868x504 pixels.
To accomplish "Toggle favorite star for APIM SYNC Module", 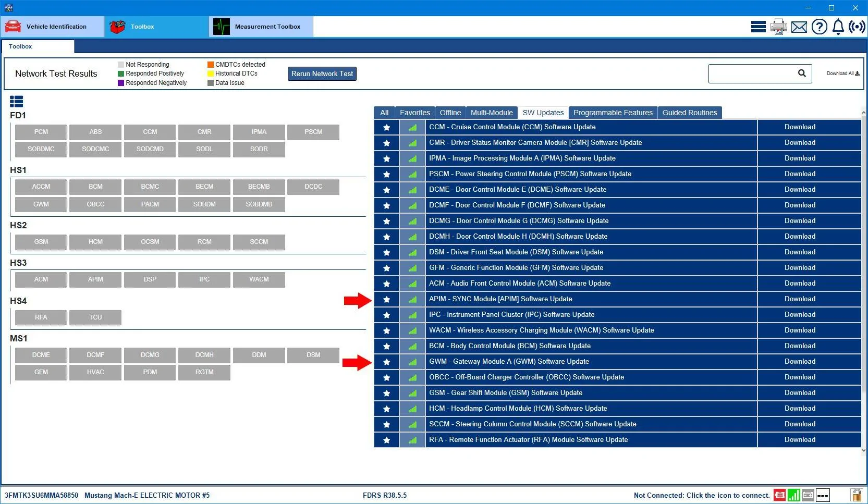I will (386, 299).
